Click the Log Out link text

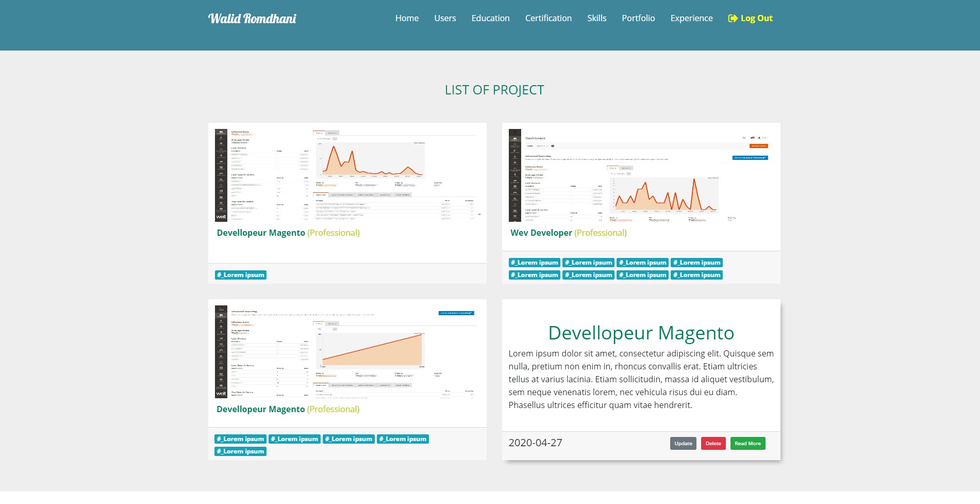tap(756, 18)
